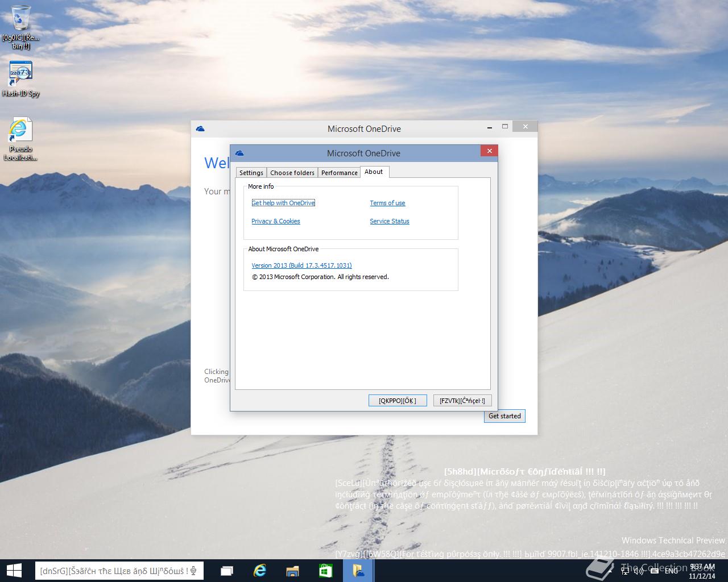Open the clock showing 9:37 AM

702,571
